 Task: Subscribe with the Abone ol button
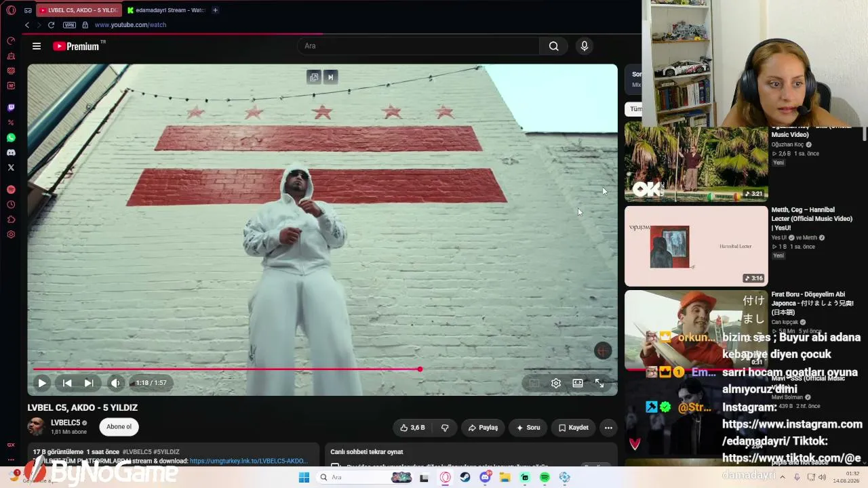tap(119, 427)
